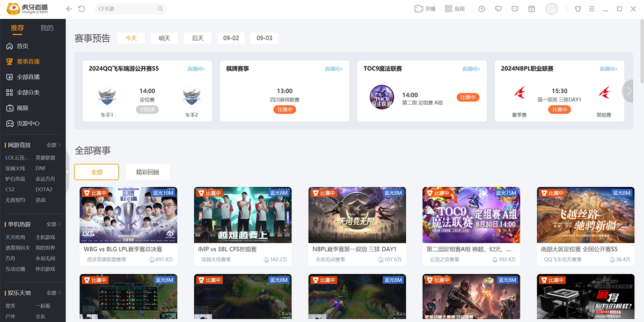Click 夏季赛 red team logo

tap(519, 93)
